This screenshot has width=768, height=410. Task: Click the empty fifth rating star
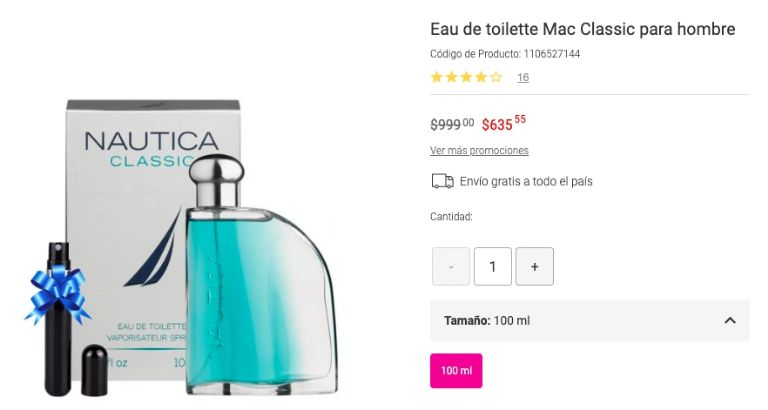[x=496, y=77]
